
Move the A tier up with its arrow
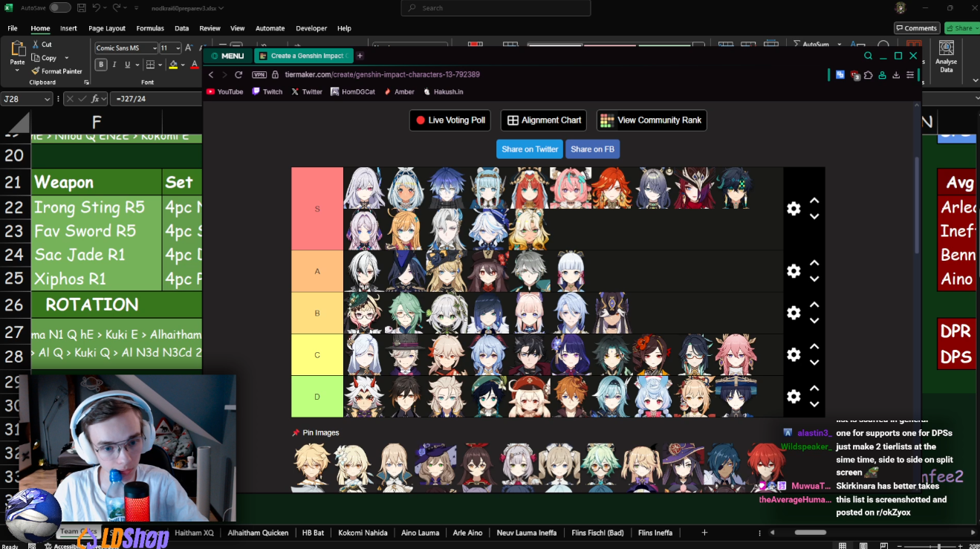click(x=814, y=263)
